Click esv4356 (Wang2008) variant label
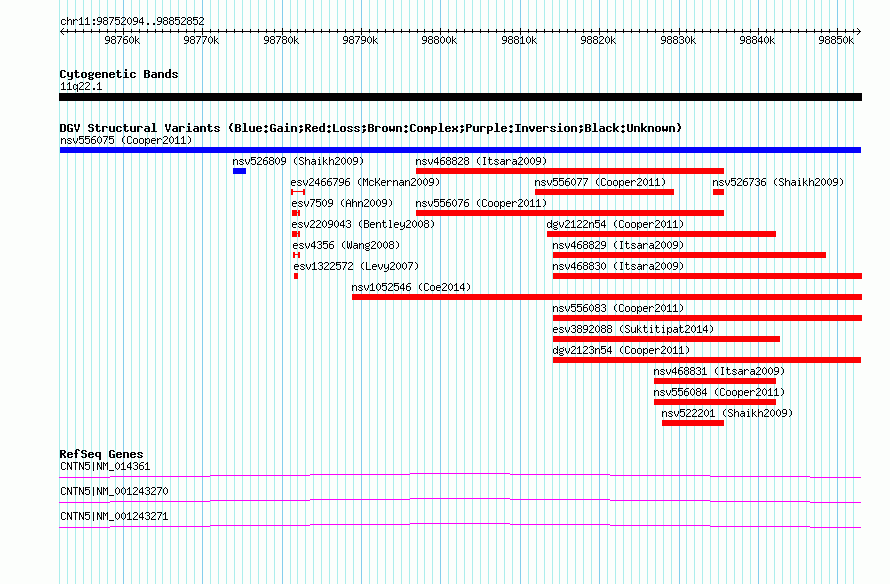Screen dimensions: 890x584 346,245
